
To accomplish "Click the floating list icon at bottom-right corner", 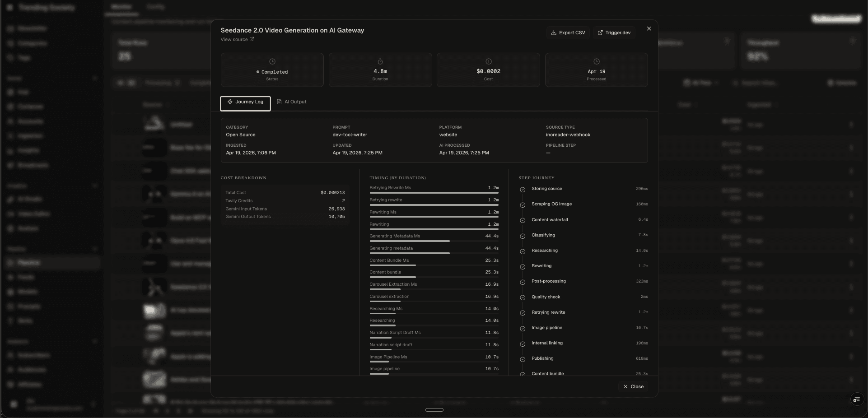I will (x=856, y=399).
